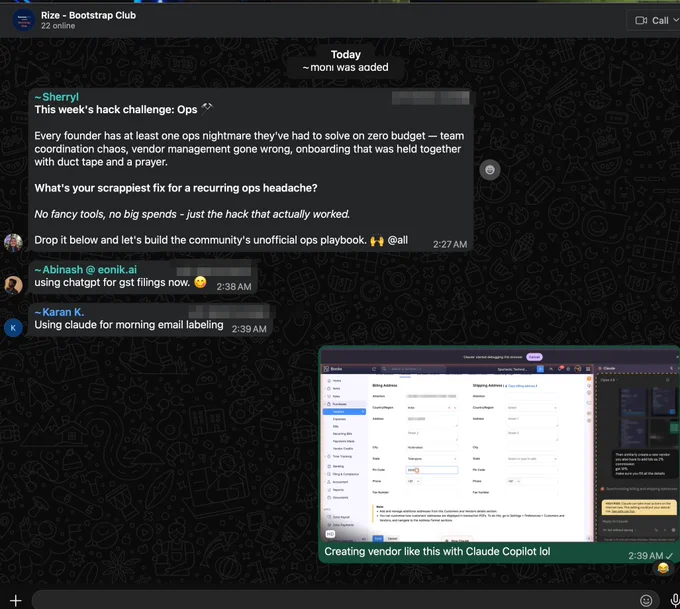Open the attachment plus icon
Screen dimensions: 680x609
[x=16, y=600]
